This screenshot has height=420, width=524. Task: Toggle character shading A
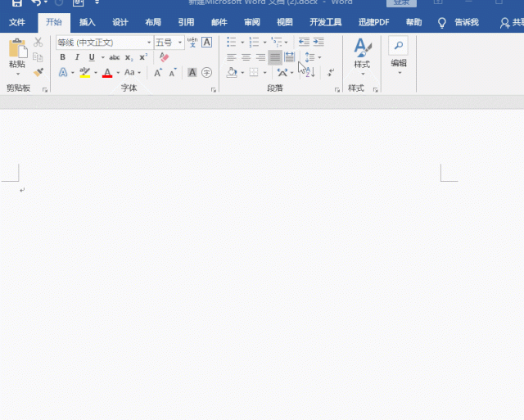(192, 72)
